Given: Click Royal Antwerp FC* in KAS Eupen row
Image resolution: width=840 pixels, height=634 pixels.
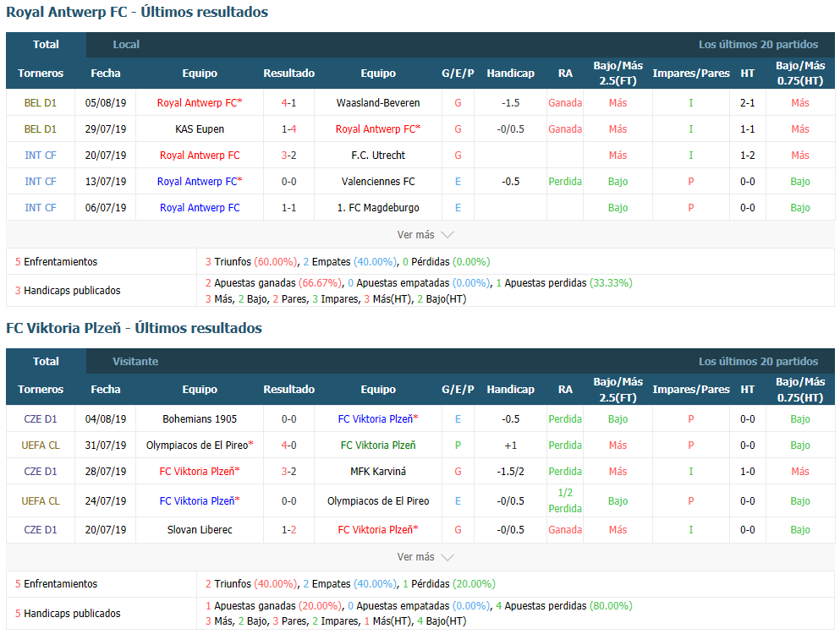Looking at the screenshot, I should click(378, 129).
